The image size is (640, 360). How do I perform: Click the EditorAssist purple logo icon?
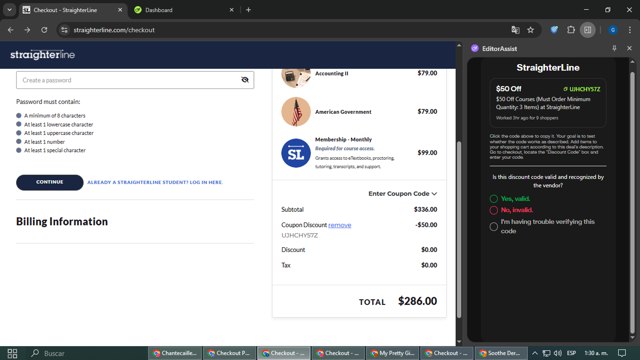(x=475, y=48)
